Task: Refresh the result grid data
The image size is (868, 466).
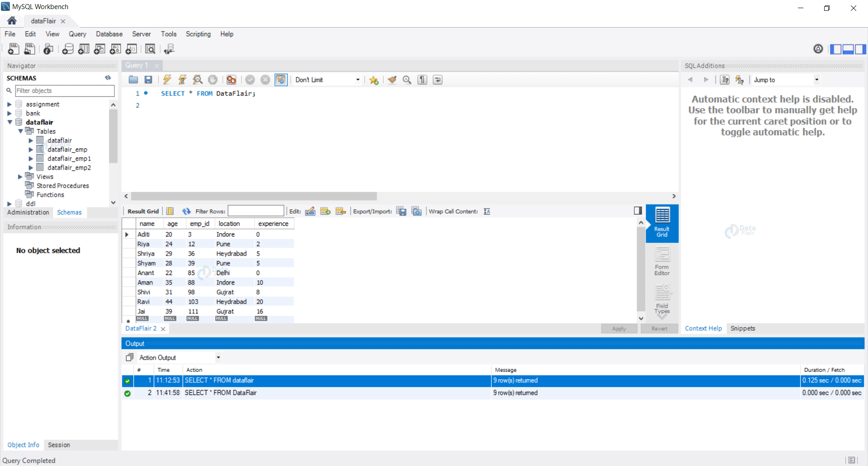Action: (186, 211)
